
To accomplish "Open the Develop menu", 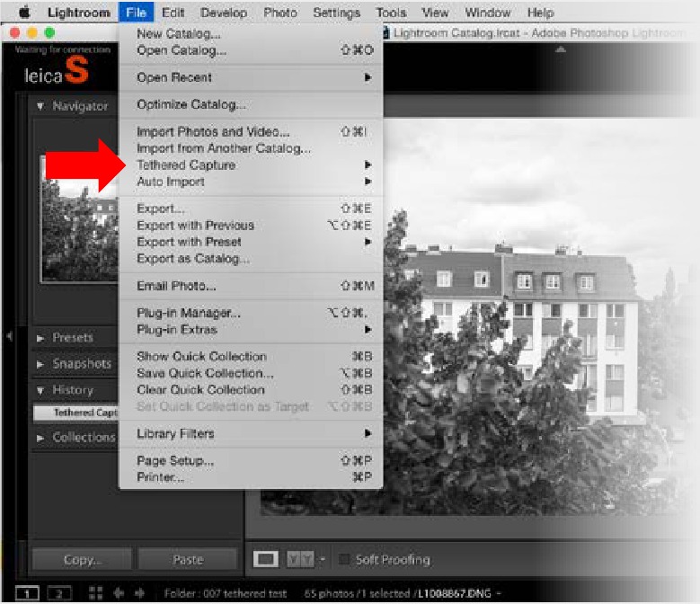I will pyautogui.click(x=224, y=13).
